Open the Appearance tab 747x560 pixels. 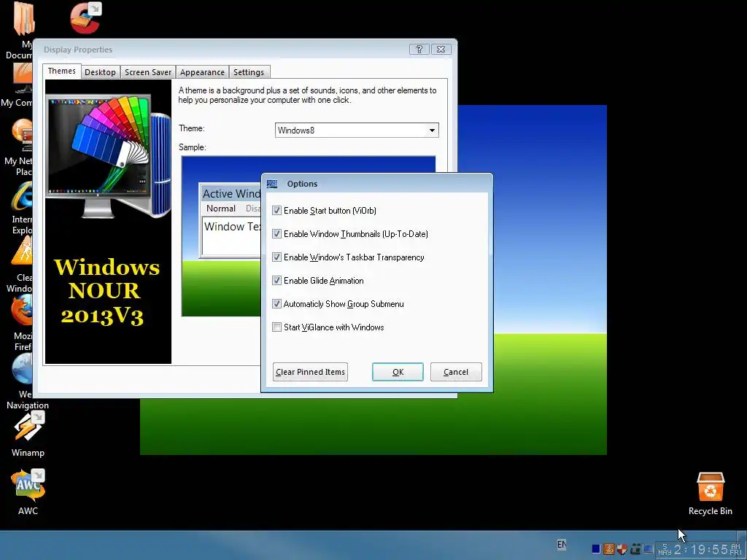click(x=202, y=72)
